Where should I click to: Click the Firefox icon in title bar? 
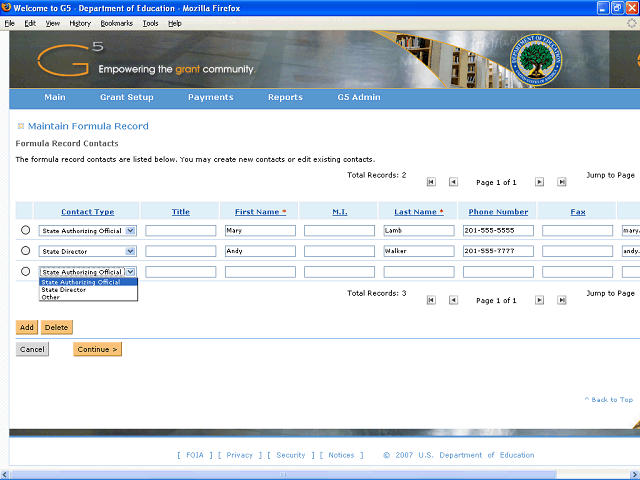[6, 7]
